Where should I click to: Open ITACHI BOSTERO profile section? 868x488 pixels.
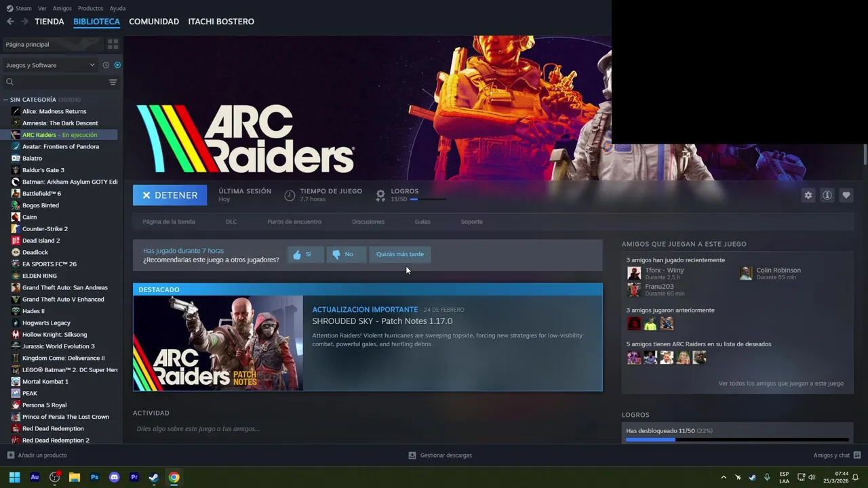[x=221, y=22]
